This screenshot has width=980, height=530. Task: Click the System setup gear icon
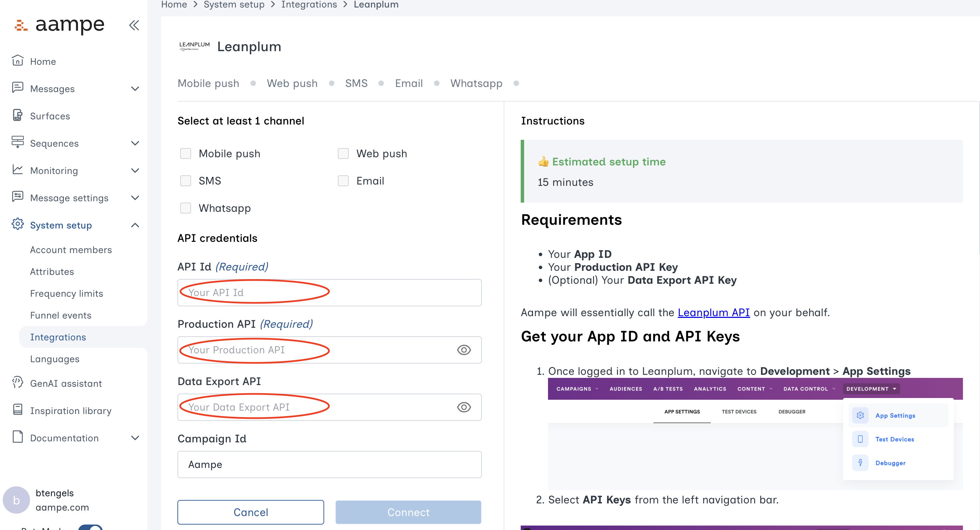17,225
